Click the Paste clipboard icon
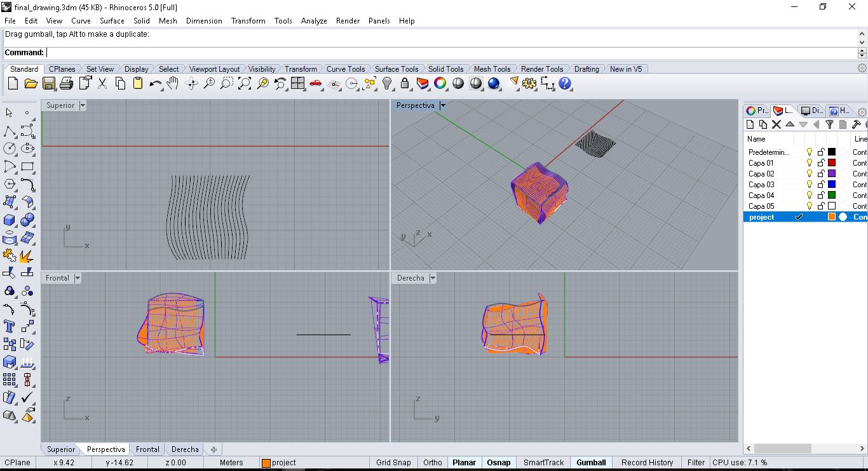 138,83
